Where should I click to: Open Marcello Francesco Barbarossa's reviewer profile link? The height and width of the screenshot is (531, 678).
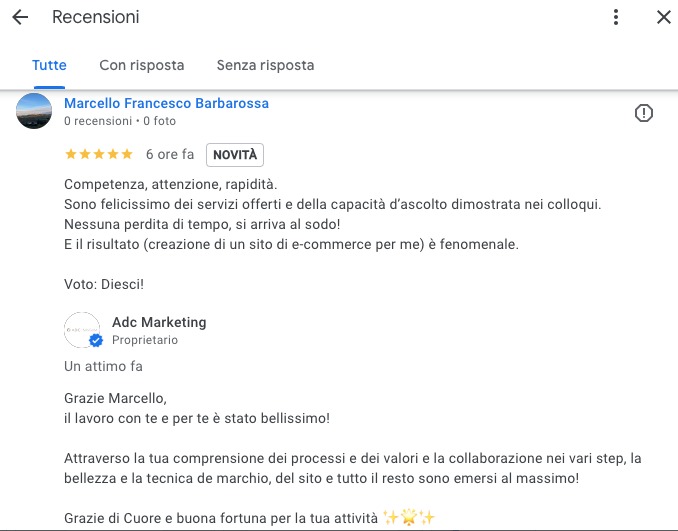click(x=166, y=103)
